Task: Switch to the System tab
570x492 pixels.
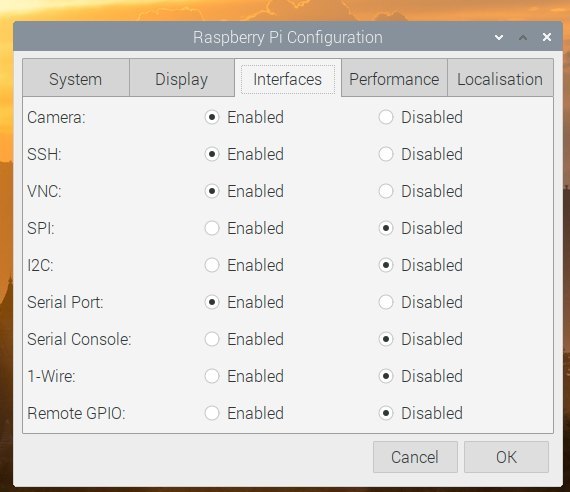Action: pyautogui.click(x=76, y=78)
